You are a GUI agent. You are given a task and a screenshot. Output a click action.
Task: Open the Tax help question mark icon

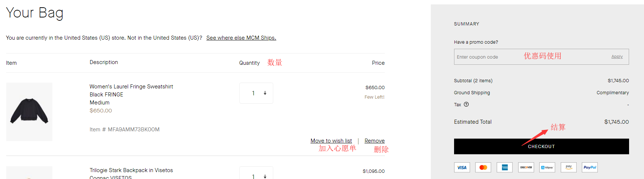pos(466,104)
